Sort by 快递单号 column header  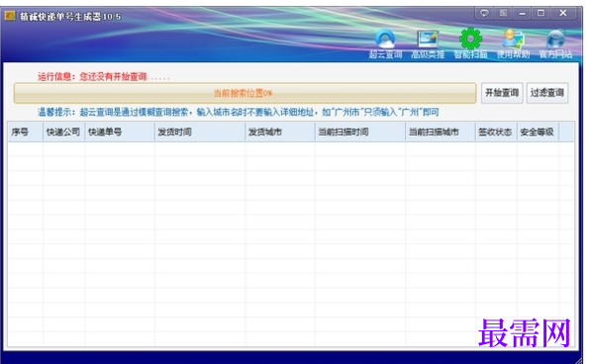pos(120,132)
